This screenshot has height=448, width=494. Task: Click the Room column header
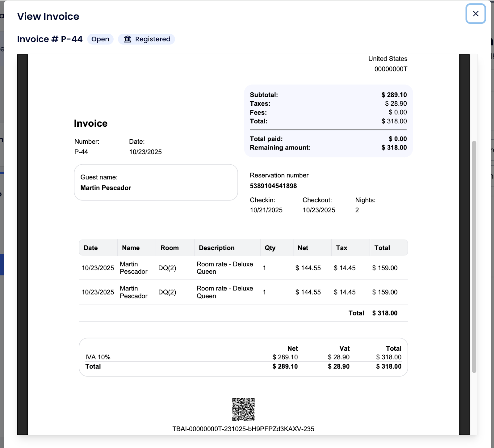[169, 248]
